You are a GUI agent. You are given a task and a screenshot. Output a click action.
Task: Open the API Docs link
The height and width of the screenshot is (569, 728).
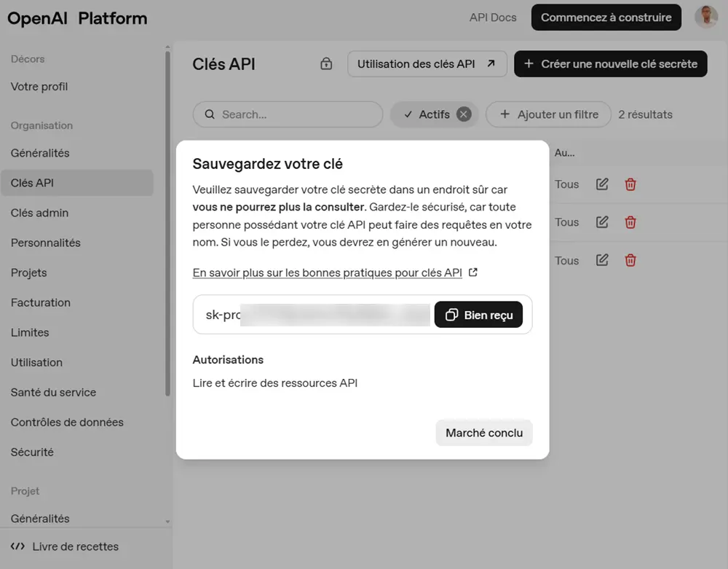tap(493, 17)
